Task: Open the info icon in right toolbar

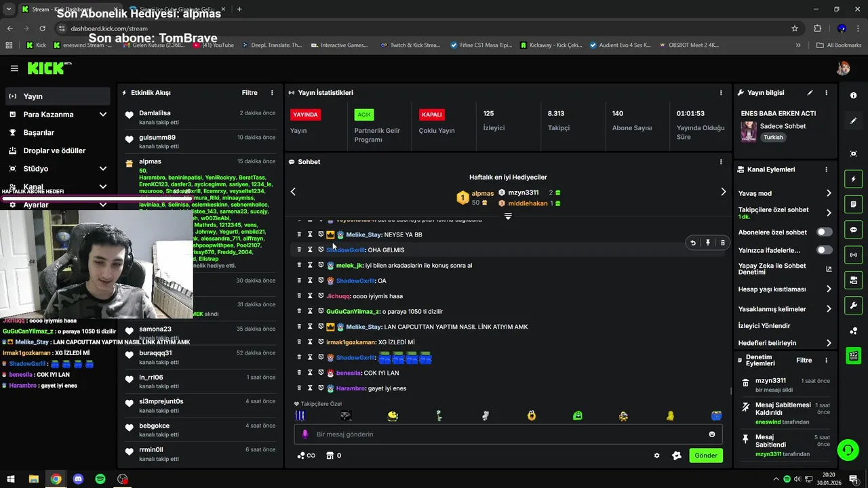Action: point(853,96)
